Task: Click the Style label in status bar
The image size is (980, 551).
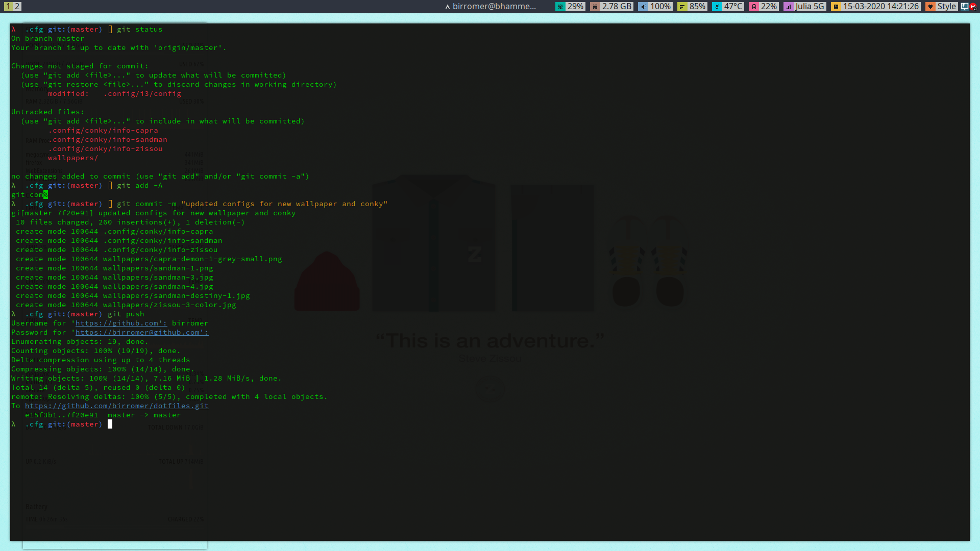Action: pyautogui.click(x=946, y=7)
